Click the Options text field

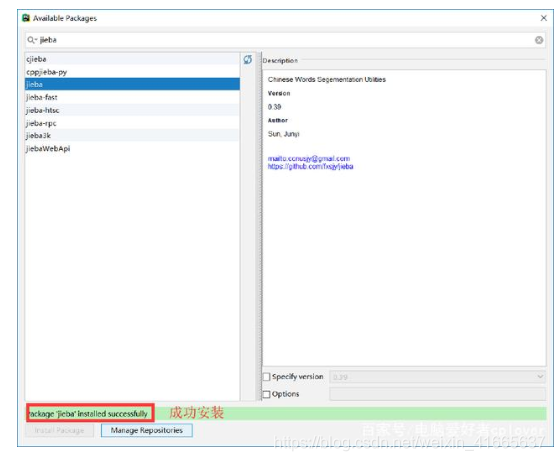(x=437, y=394)
